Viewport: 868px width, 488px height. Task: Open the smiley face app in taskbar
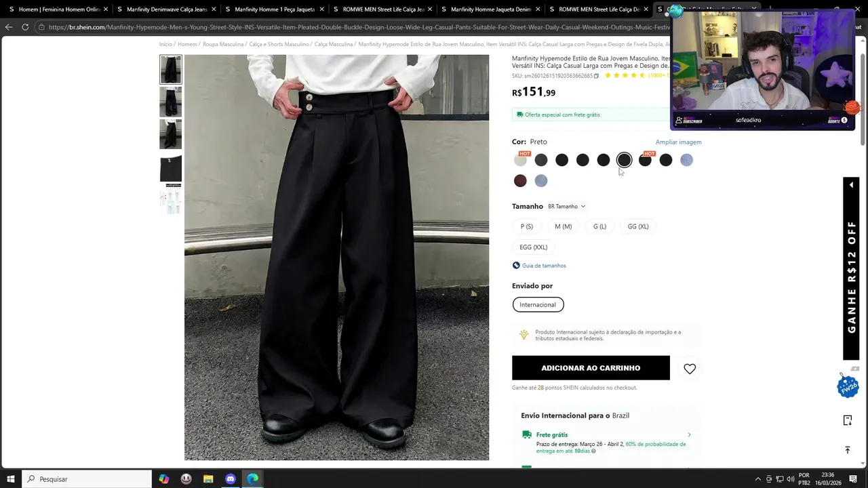point(186,479)
